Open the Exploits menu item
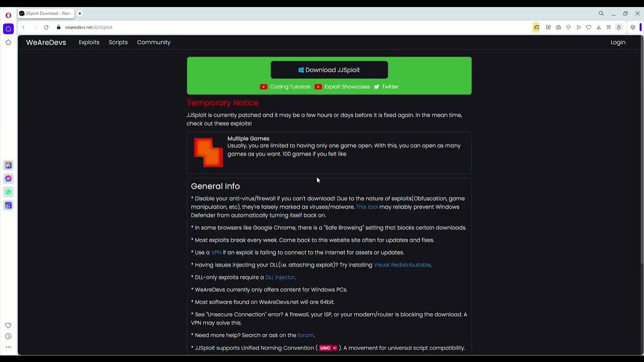Viewport: 644px width, 362px height. 89,42
